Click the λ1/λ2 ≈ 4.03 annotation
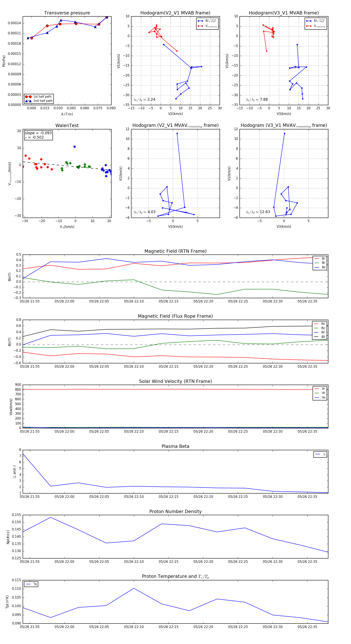Screen dimensions: 351x644 (x=144, y=212)
